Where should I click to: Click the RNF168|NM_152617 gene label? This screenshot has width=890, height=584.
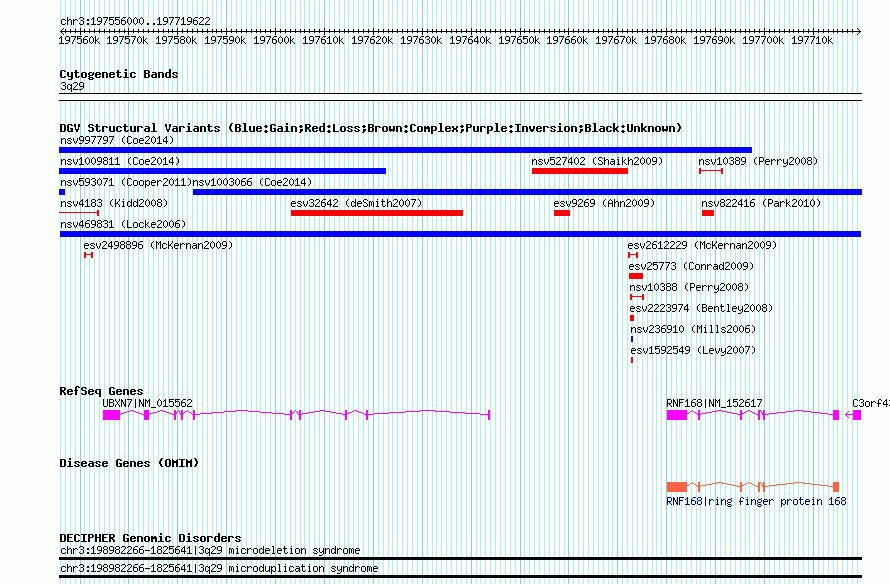714,403
